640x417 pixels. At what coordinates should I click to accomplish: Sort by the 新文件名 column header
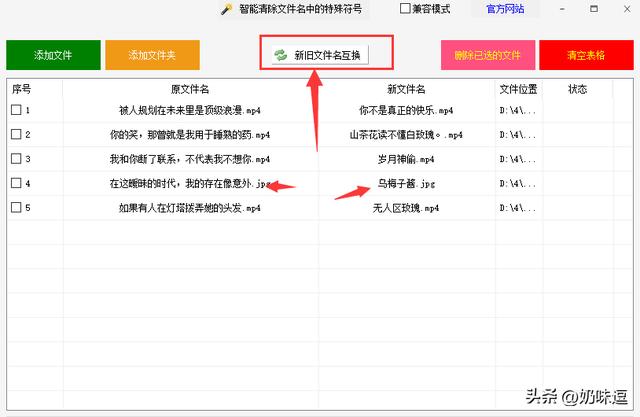tap(406, 89)
